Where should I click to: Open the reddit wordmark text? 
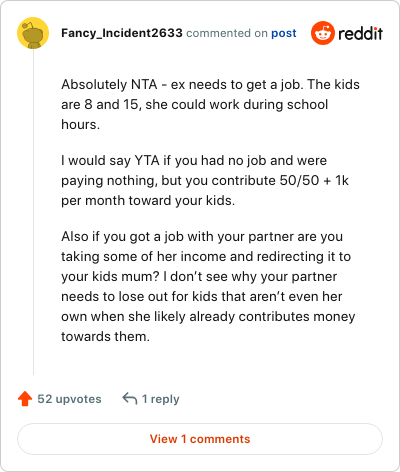pos(360,33)
